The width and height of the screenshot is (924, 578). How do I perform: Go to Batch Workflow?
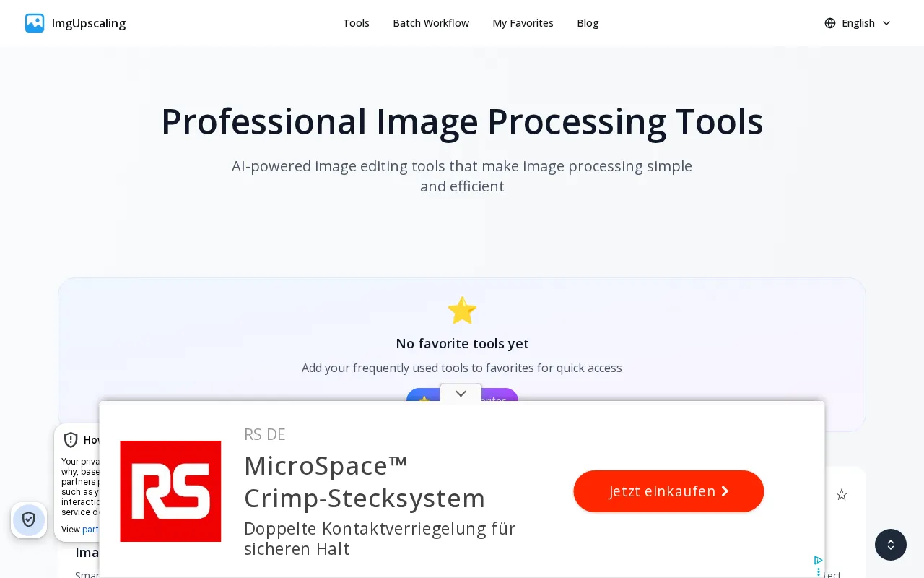[x=431, y=23]
